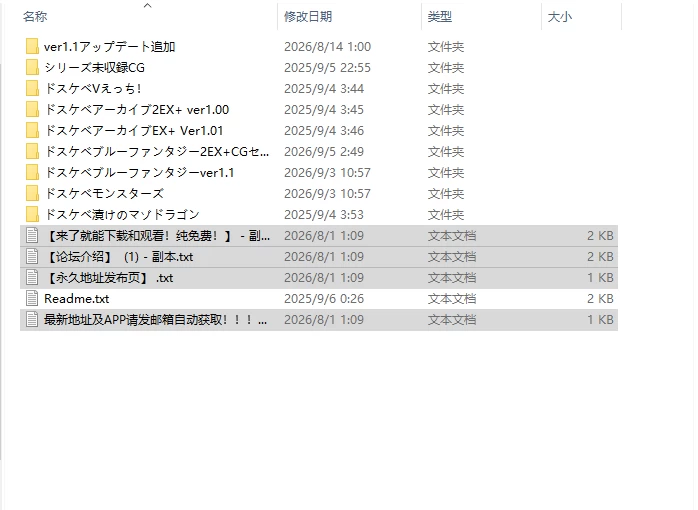The width and height of the screenshot is (698, 510).
Task: Click date 2026/9/5 2:49
Action: click(x=324, y=151)
